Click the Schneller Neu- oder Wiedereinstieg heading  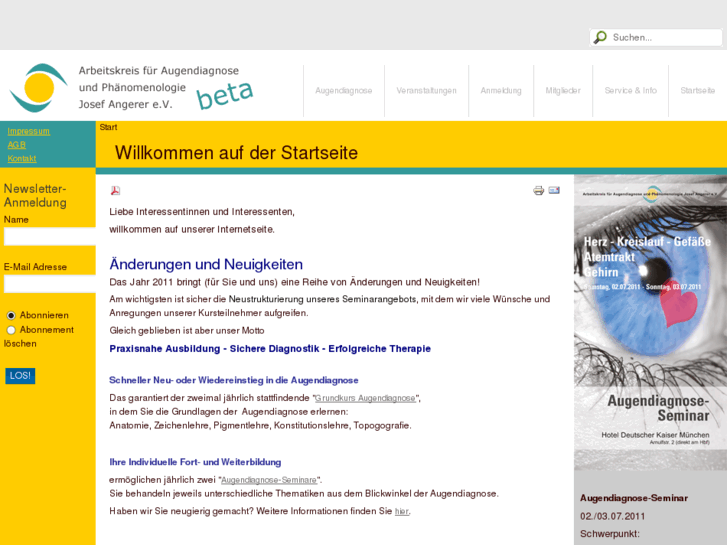tap(234, 380)
